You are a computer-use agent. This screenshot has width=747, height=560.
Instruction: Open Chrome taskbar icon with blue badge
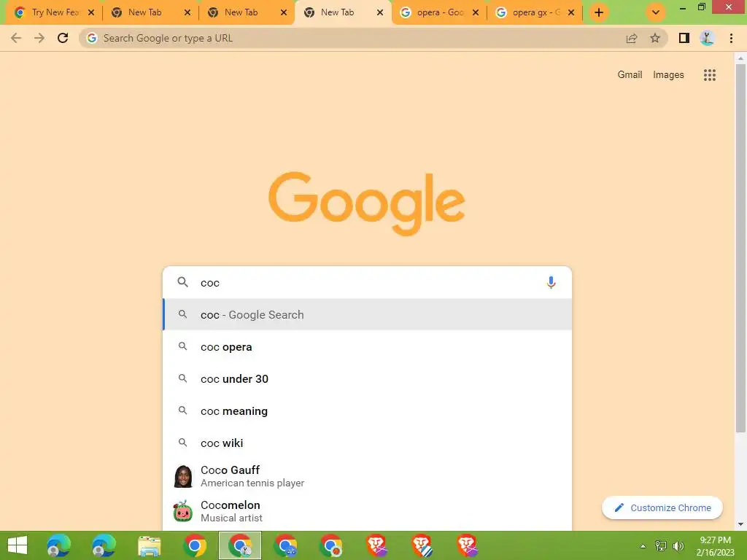(x=285, y=545)
